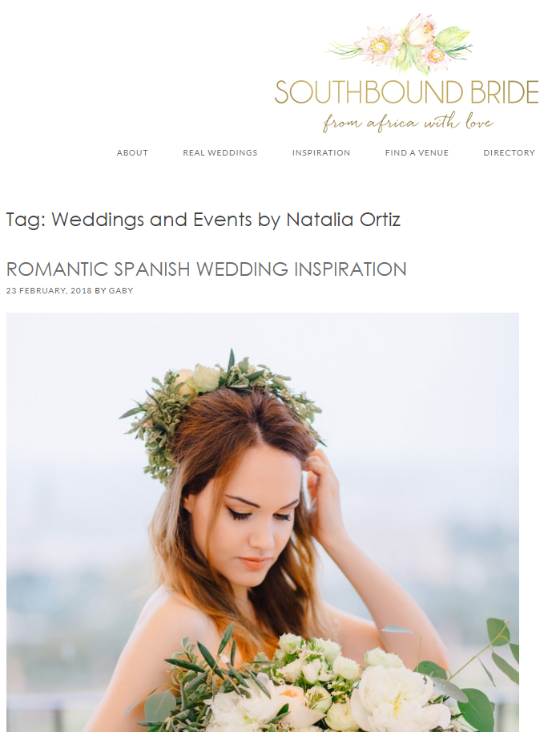Go to the Real Weddings section
This screenshot has width=560, height=732.
(220, 152)
